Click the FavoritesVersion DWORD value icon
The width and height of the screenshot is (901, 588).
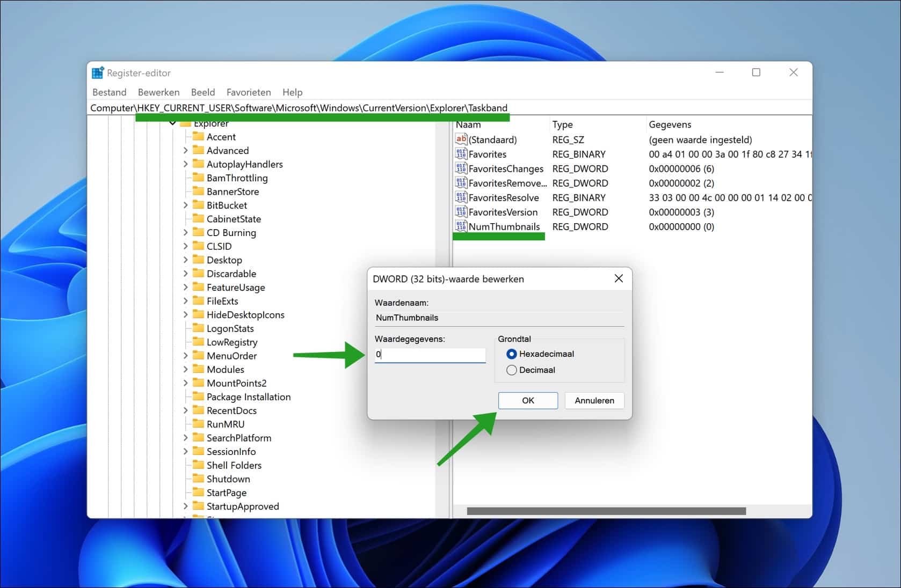click(461, 212)
